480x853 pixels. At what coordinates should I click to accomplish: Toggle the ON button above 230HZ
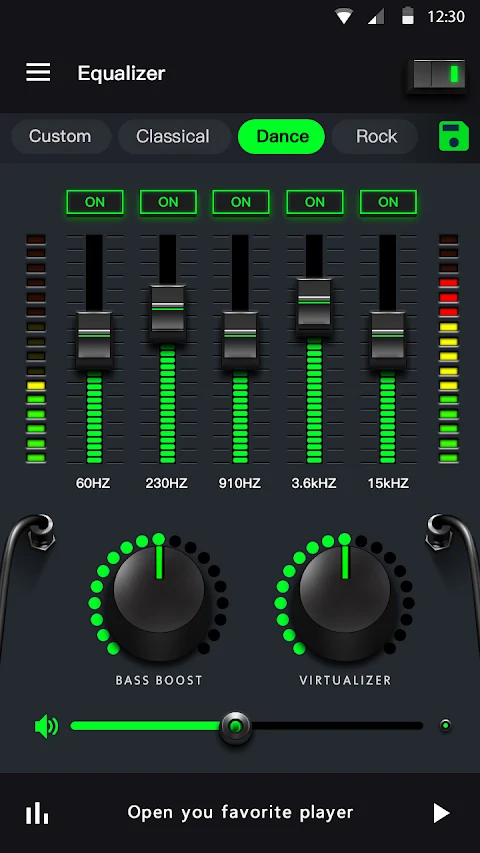168,202
